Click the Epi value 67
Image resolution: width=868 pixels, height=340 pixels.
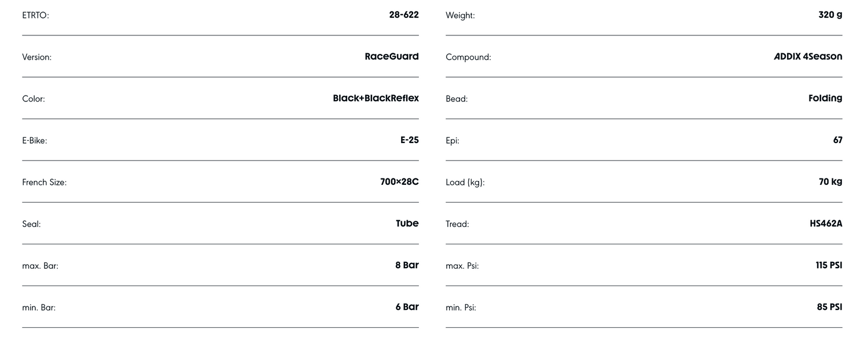837,140
